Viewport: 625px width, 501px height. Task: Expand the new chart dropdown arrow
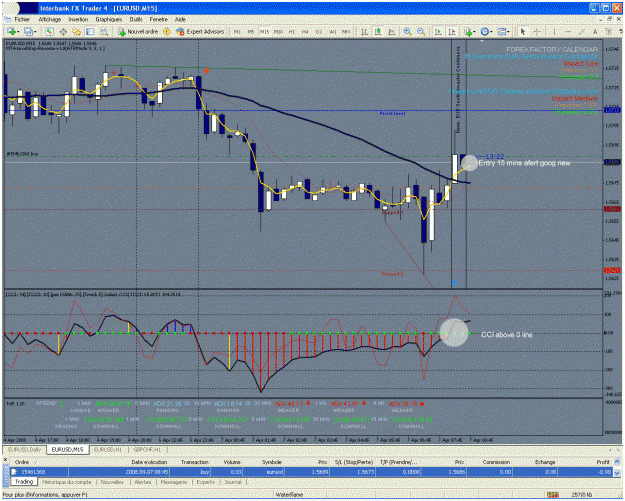point(18,32)
